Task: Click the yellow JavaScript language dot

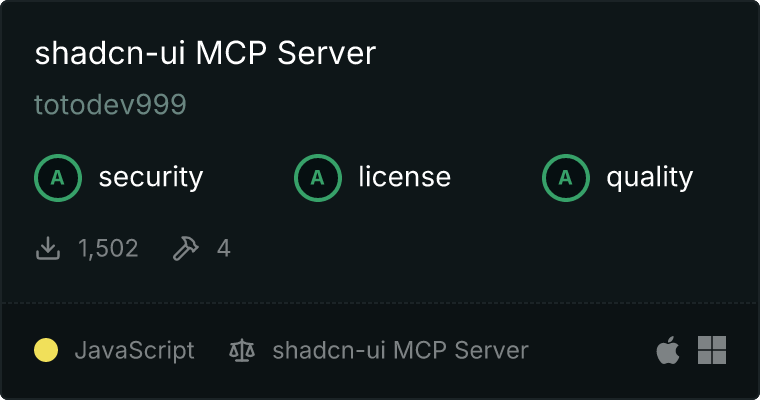Action: (46, 350)
